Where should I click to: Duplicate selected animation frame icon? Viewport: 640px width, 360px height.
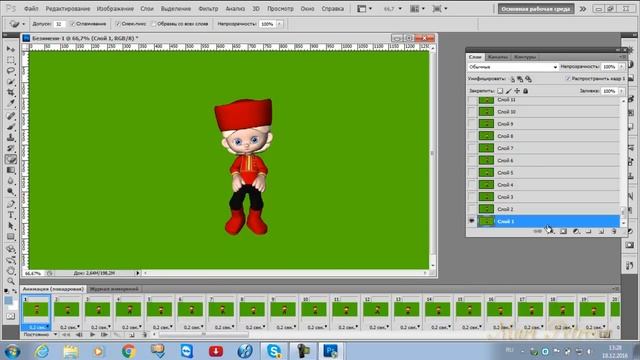click(131, 335)
